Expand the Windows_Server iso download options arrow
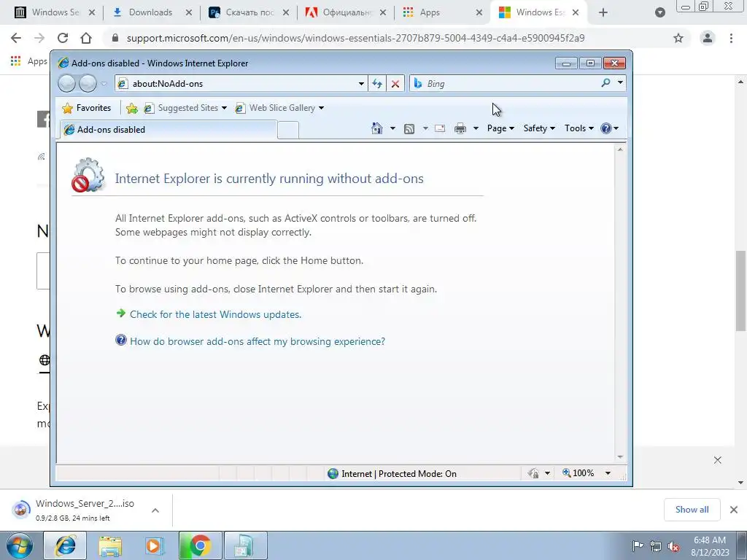The width and height of the screenshot is (747, 560). point(155,510)
